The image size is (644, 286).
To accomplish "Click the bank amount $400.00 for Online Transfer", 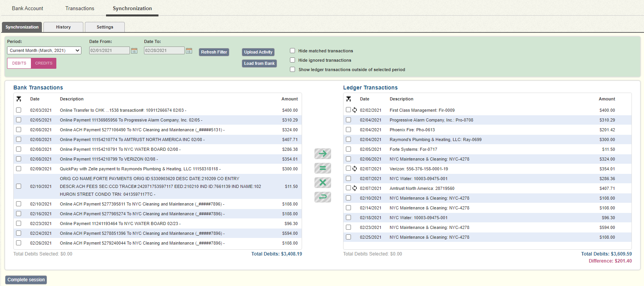I will (x=290, y=110).
